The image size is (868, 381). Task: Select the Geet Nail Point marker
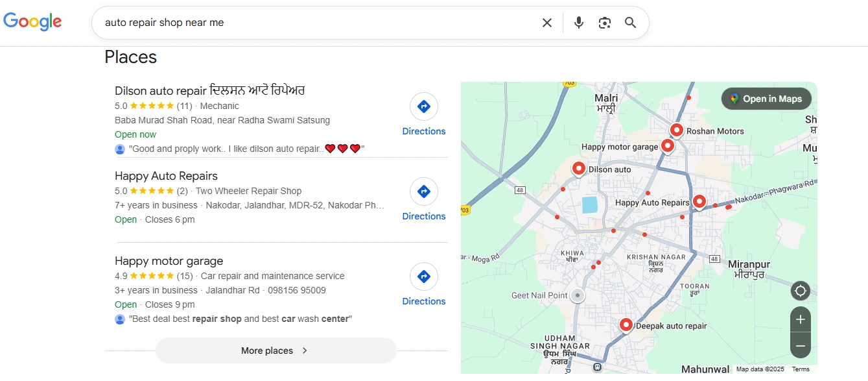[x=577, y=295]
